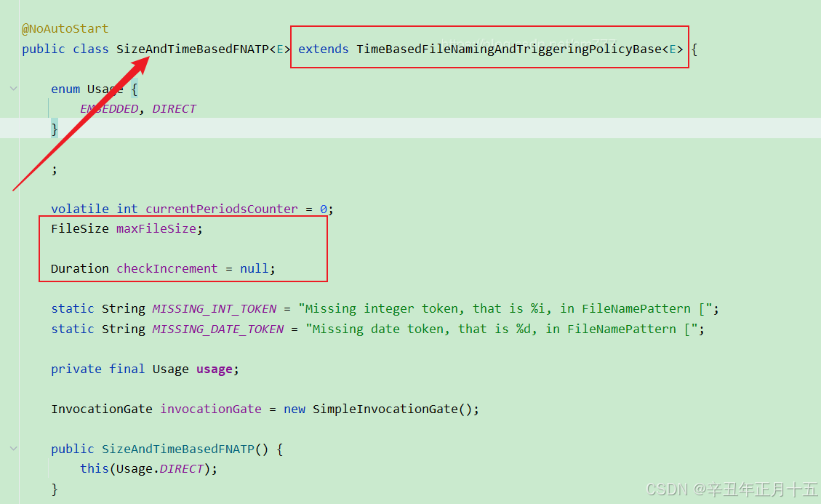Click the checkIncrement variable
This screenshot has width=821, height=504.
click(x=167, y=269)
